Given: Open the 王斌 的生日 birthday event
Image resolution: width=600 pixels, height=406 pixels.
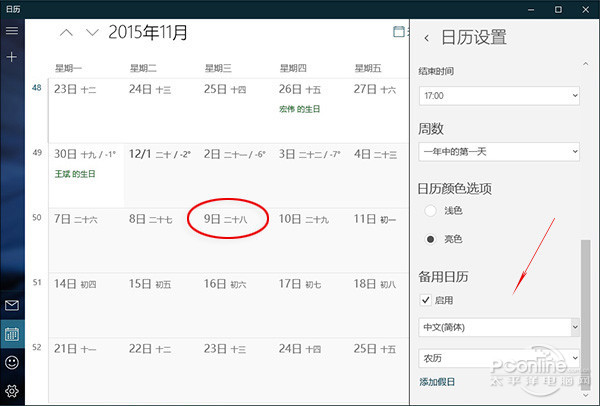Looking at the screenshot, I should (75, 174).
